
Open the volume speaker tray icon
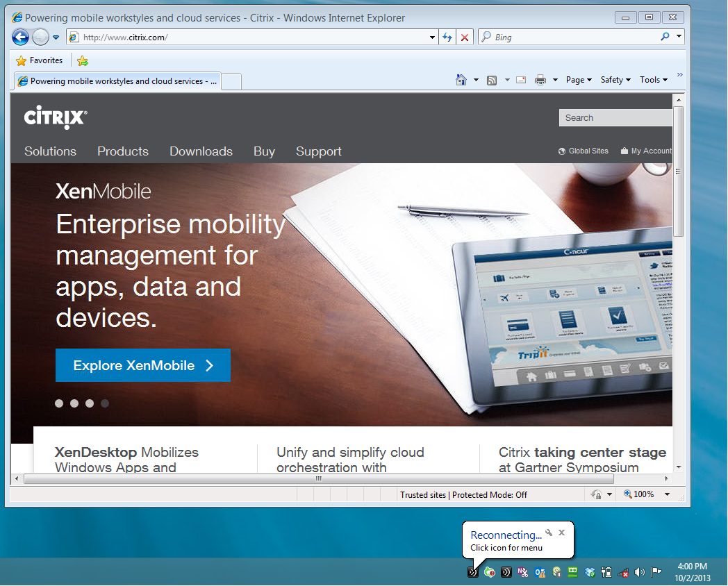[x=639, y=572]
